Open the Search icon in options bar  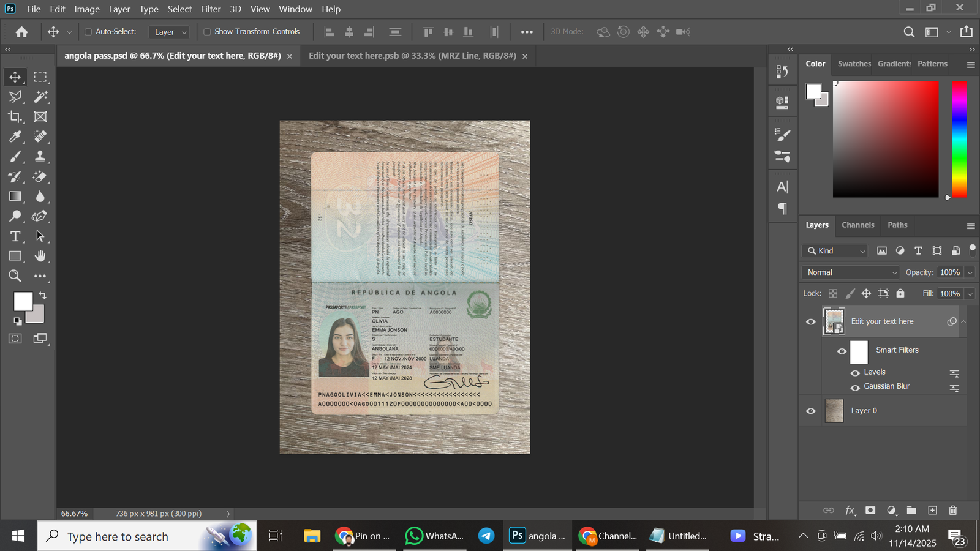909,32
